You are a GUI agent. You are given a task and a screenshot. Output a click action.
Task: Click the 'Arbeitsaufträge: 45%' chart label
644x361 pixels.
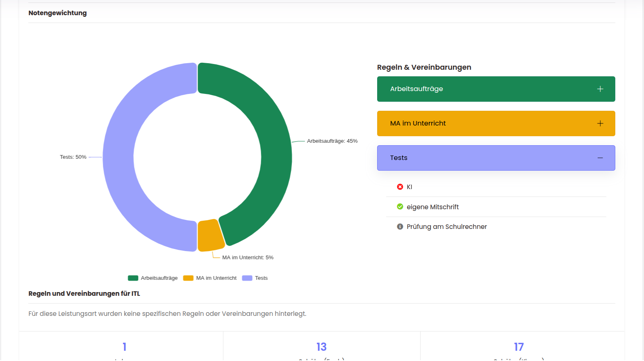tap(332, 141)
